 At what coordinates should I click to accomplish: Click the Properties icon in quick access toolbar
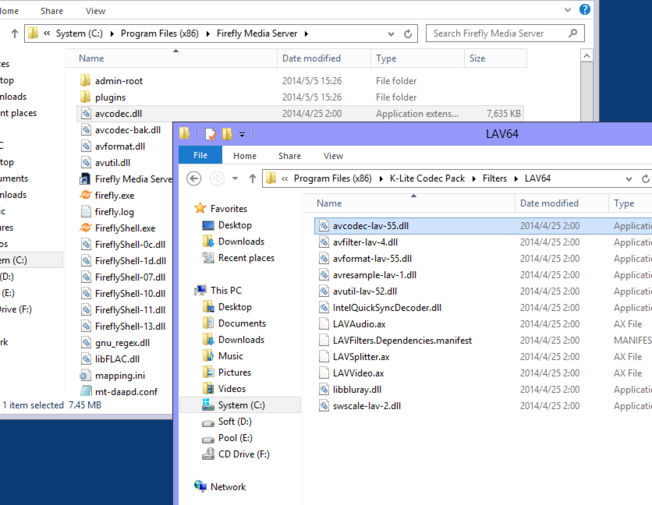coord(211,134)
